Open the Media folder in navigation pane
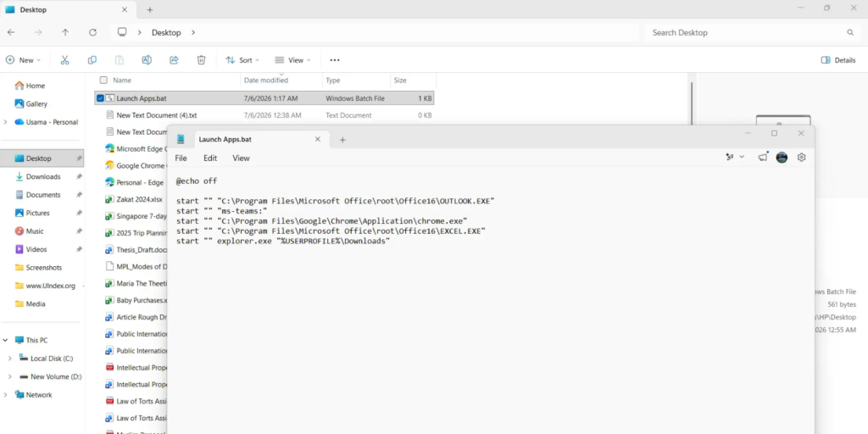 pyautogui.click(x=36, y=304)
